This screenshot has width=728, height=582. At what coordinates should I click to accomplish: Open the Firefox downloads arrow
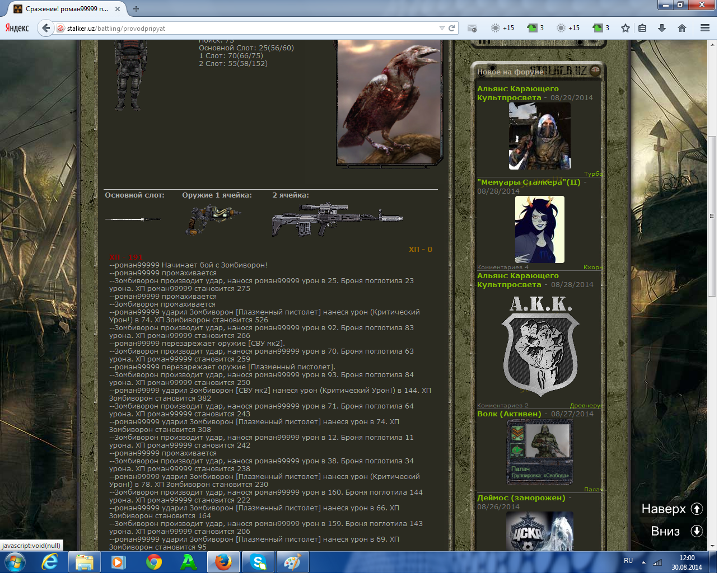[662, 28]
